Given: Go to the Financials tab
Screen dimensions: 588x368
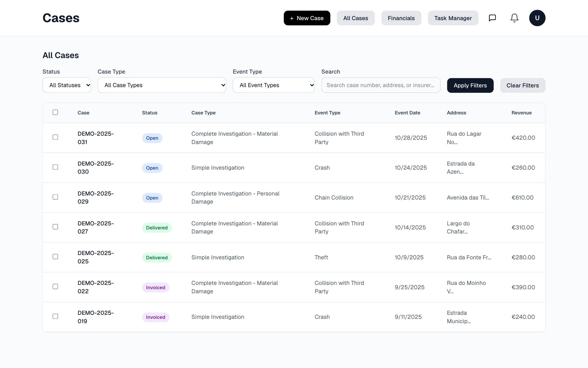Looking at the screenshot, I should click(x=401, y=18).
